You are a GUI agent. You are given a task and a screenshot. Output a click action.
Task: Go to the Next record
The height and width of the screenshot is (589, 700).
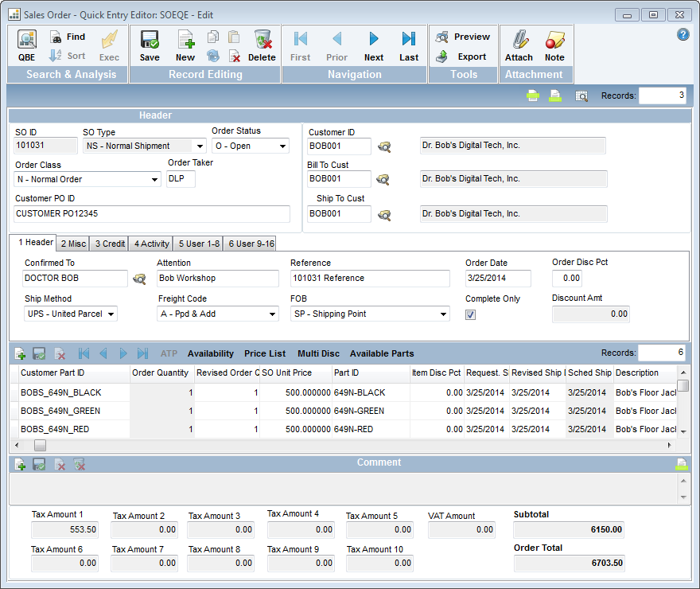coord(374,45)
